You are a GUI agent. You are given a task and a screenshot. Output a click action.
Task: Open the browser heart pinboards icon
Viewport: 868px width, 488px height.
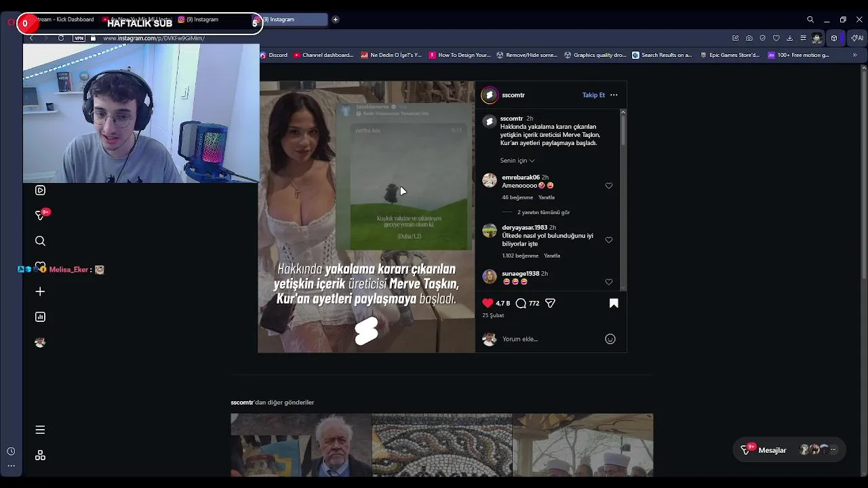pos(776,38)
